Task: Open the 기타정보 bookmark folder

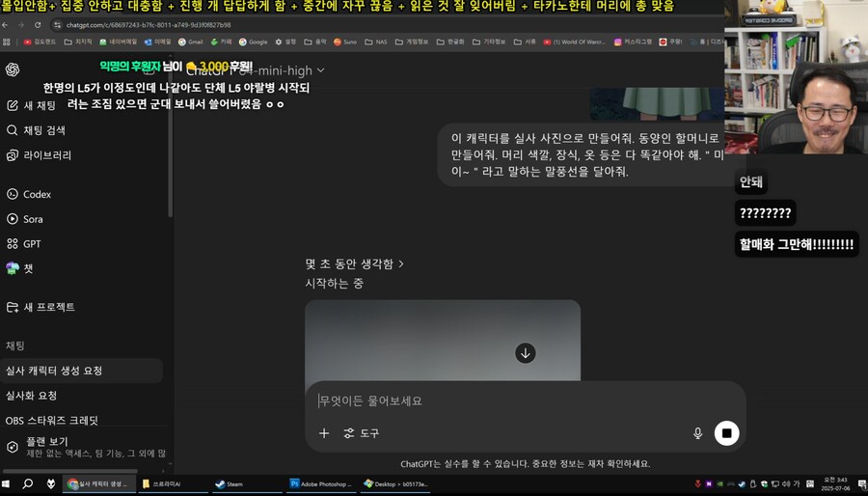Action: (489, 41)
